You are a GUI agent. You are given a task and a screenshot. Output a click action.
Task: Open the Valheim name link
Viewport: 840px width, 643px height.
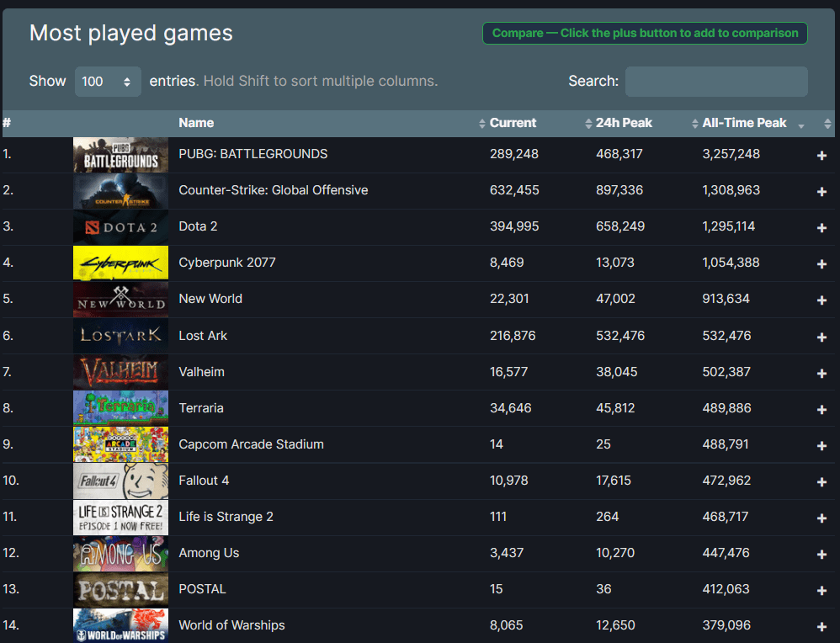[201, 372]
